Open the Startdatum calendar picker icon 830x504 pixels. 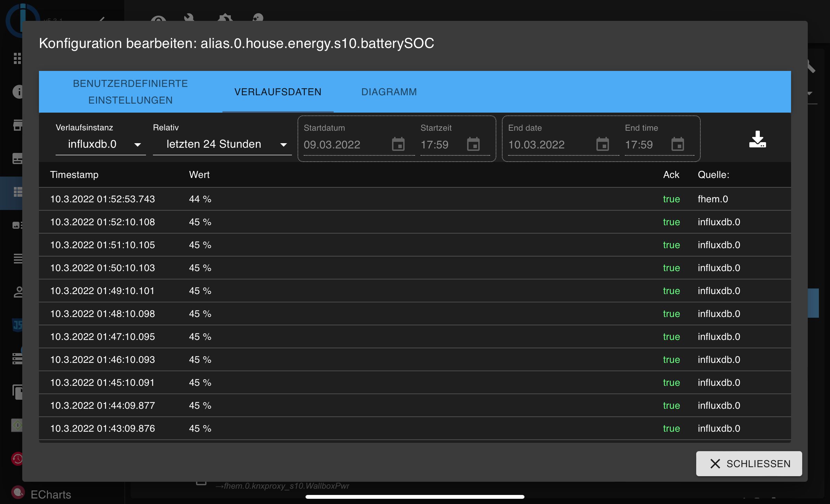(x=398, y=144)
